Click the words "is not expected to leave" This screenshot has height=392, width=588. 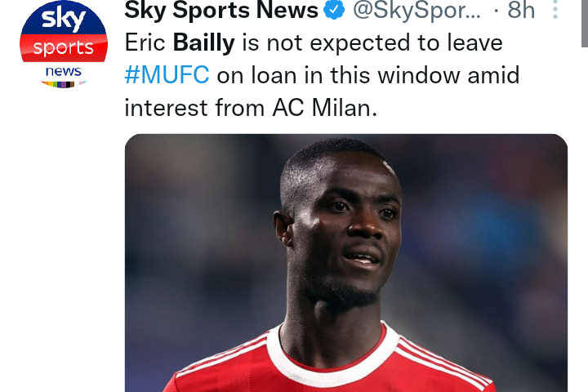pos(372,42)
